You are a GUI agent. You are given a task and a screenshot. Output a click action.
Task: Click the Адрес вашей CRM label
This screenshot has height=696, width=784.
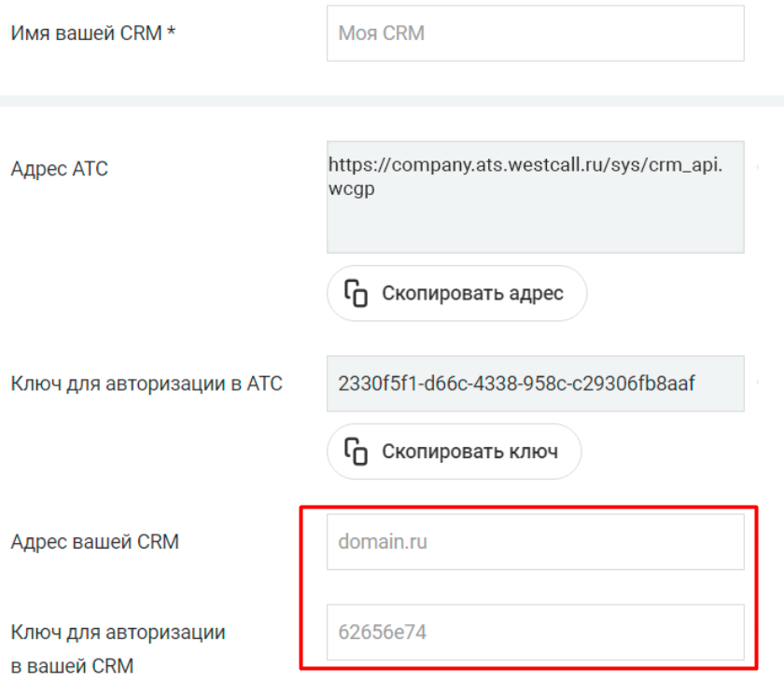coord(95,542)
